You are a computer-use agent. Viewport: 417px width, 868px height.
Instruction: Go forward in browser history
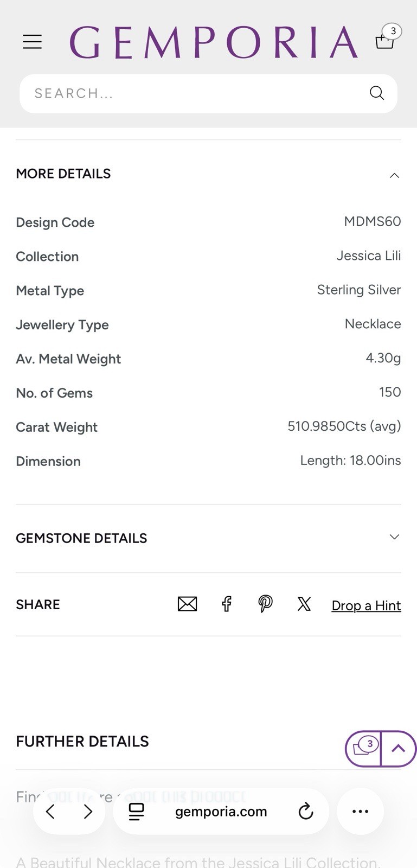(x=88, y=812)
